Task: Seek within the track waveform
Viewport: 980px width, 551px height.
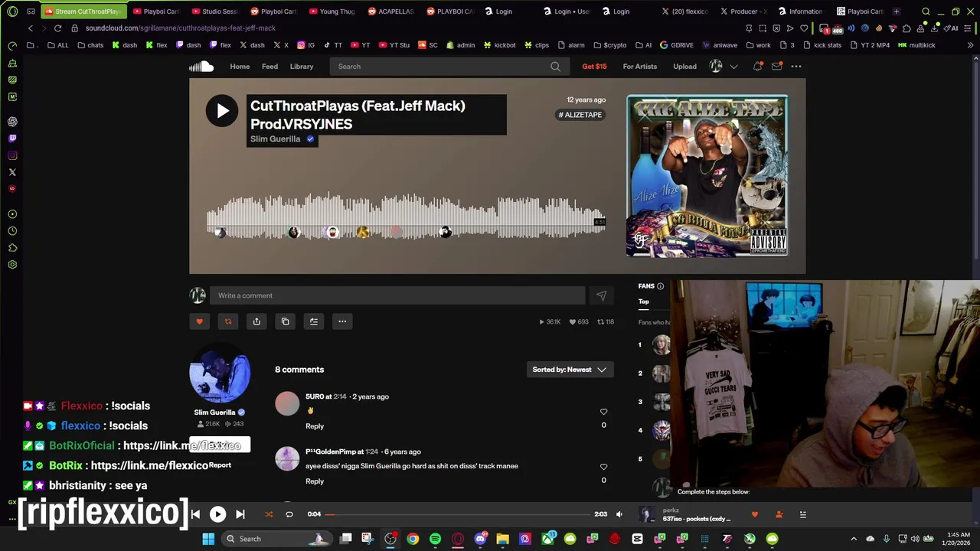Action: [406, 216]
